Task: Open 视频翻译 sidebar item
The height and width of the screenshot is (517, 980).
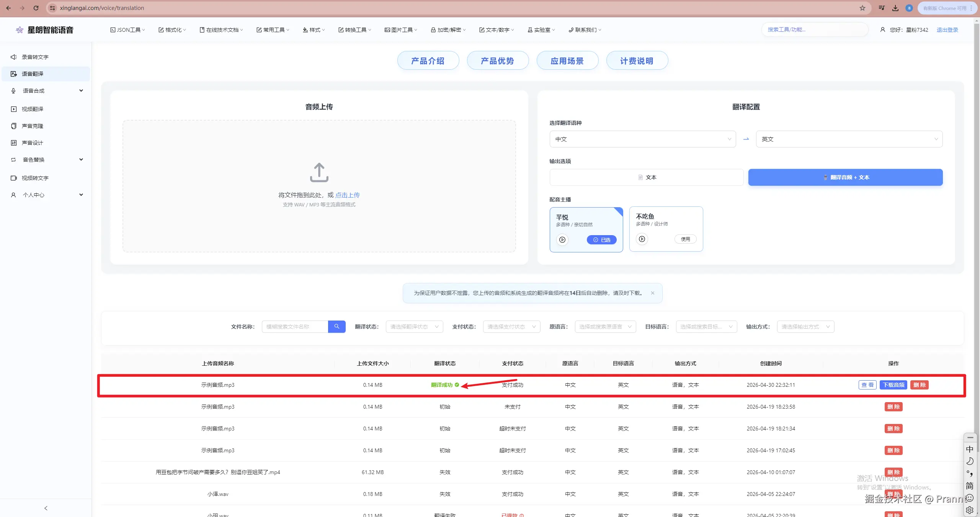Action: coord(46,109)
